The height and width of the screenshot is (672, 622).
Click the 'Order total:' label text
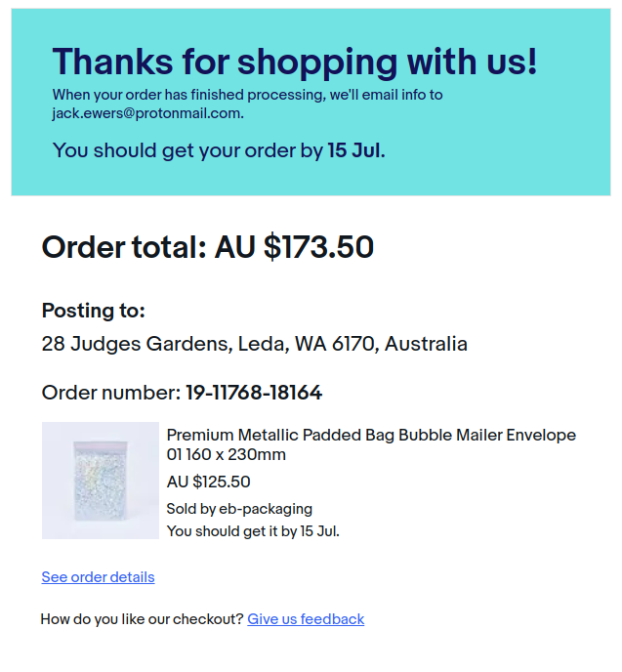[x=124, y=248]
